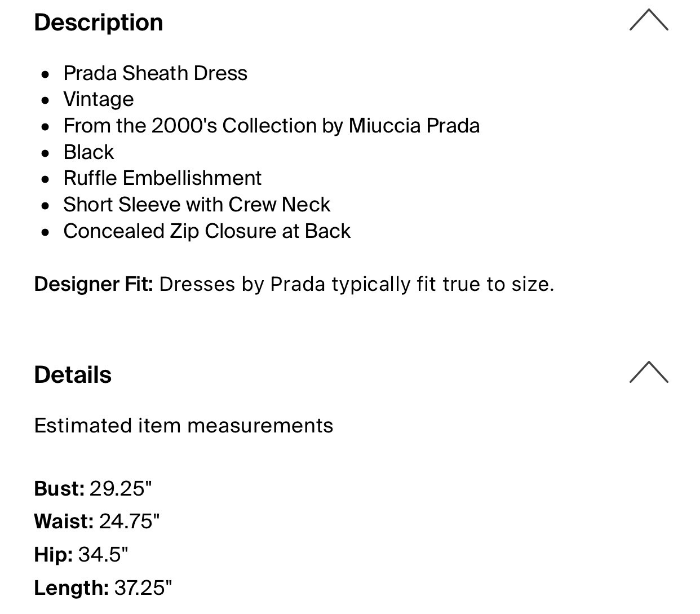Select the Prada Sheath Dress bullet item
700x614 pixels.
pos(156,73)
